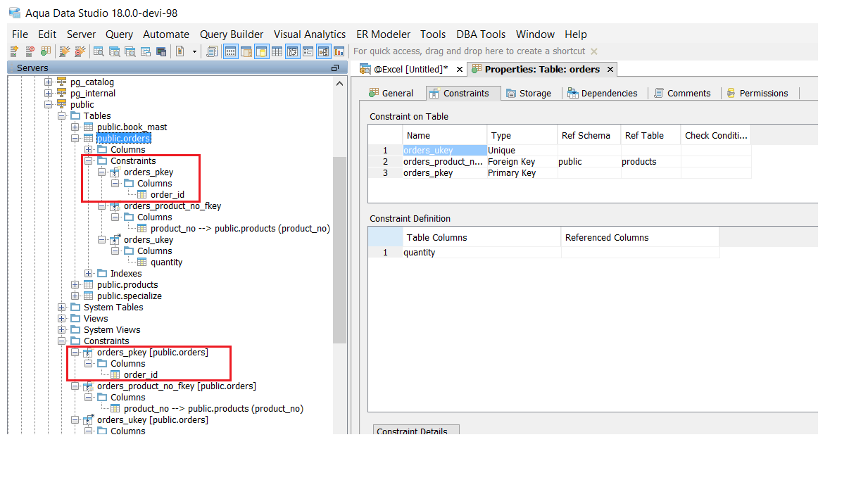Sort by the Name column header
The width and height of the screenshot is (868, 487).
click(445, 135)
